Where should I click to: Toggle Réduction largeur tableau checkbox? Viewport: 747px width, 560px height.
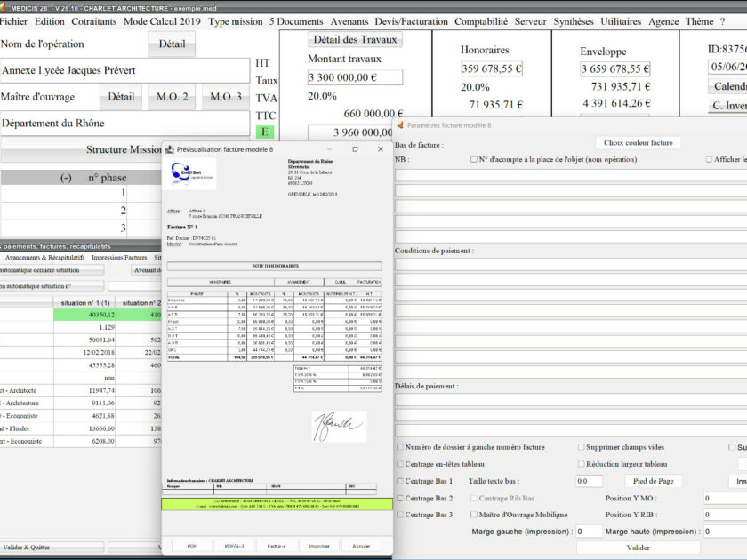[x=581, y=464]
